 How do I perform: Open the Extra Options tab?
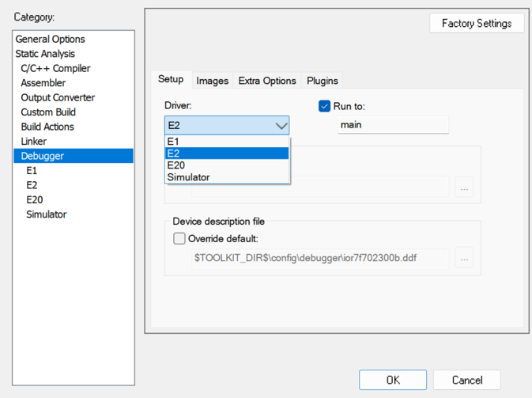click(x=267, y=81)
